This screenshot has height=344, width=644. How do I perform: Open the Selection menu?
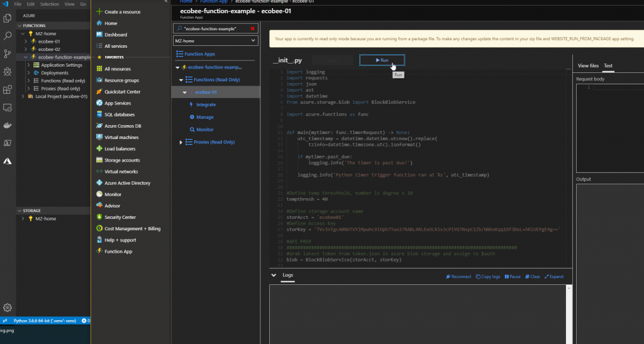[x=49, y=4]
